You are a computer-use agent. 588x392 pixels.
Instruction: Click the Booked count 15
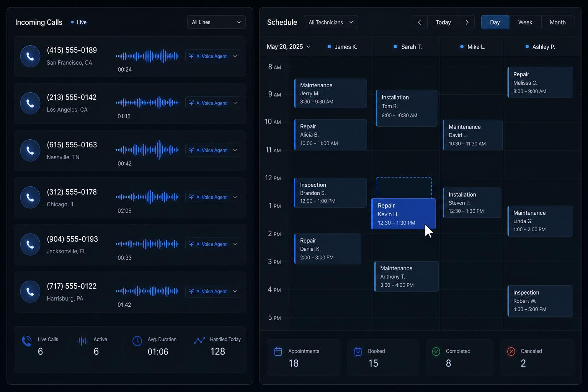373,363
